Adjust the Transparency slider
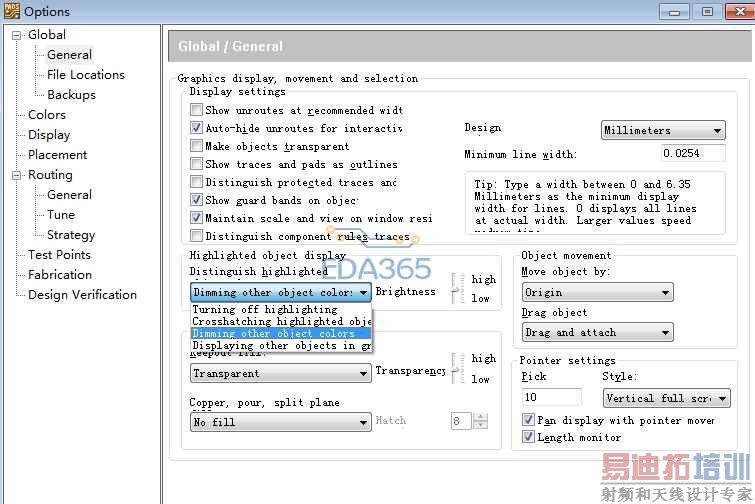This screenshot has height=504, width=755. click(456, 369)
